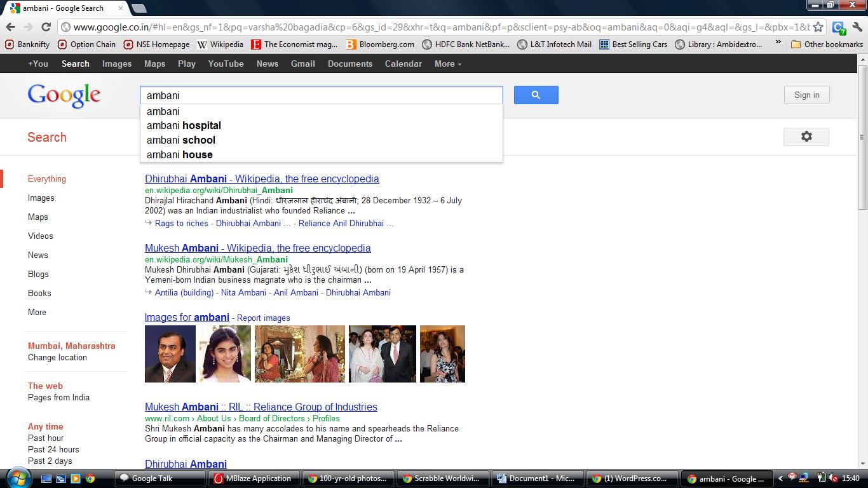Viewport: 868px width, 488px height.
Task: Open the Bloomberg.com bookmark
Action: tap(380, 44)
